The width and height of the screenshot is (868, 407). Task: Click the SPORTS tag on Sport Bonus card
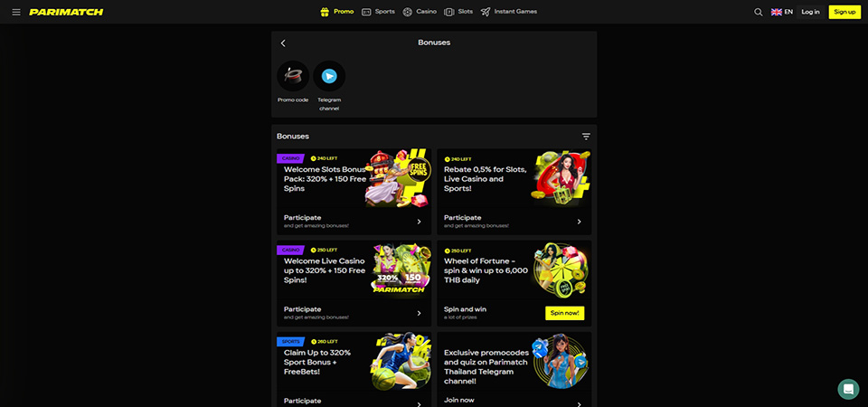pos(290,342)
